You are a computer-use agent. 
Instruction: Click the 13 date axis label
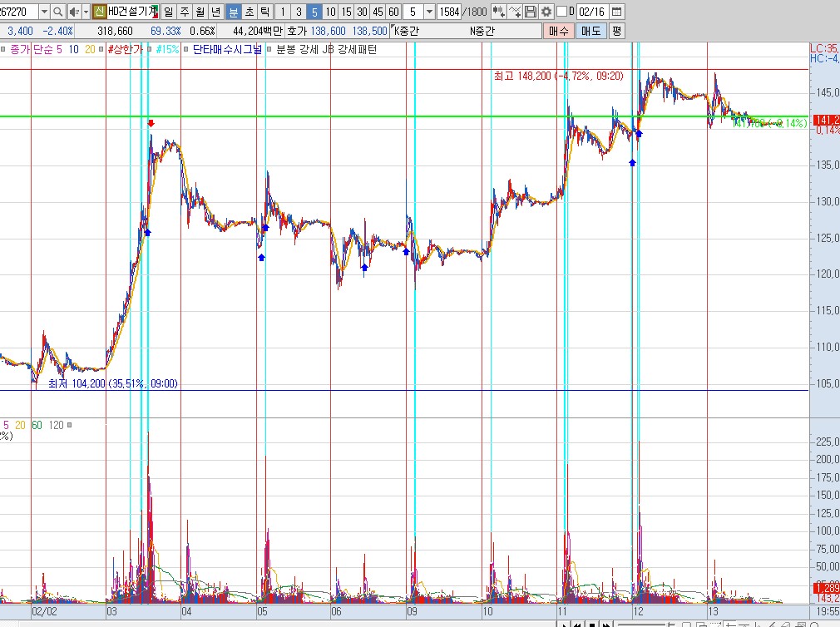713,611
